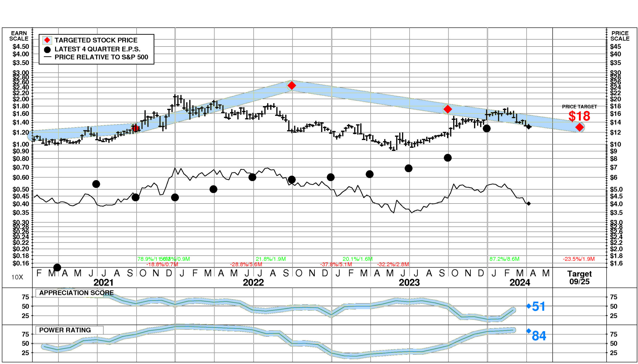Click the EARN SCALE axis header
638x364 pixels.
(19, 36)
